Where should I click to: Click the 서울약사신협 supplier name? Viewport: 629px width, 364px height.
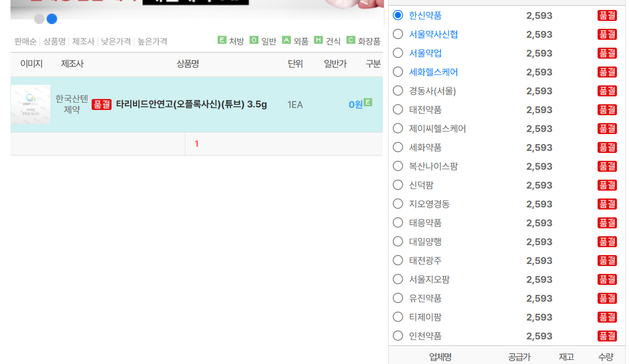coord(434,34)
